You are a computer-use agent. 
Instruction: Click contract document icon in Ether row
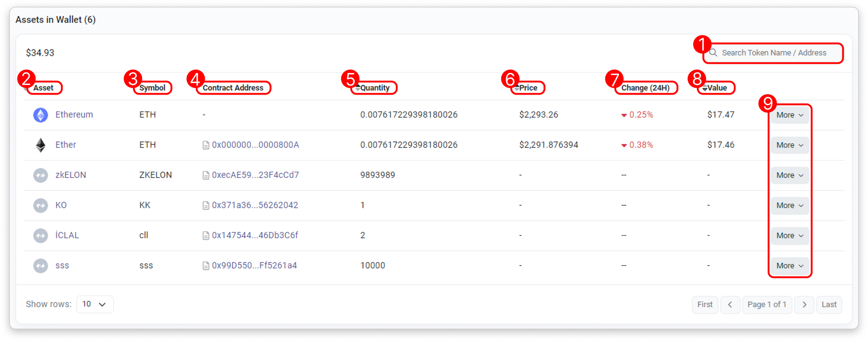[206, 145]
